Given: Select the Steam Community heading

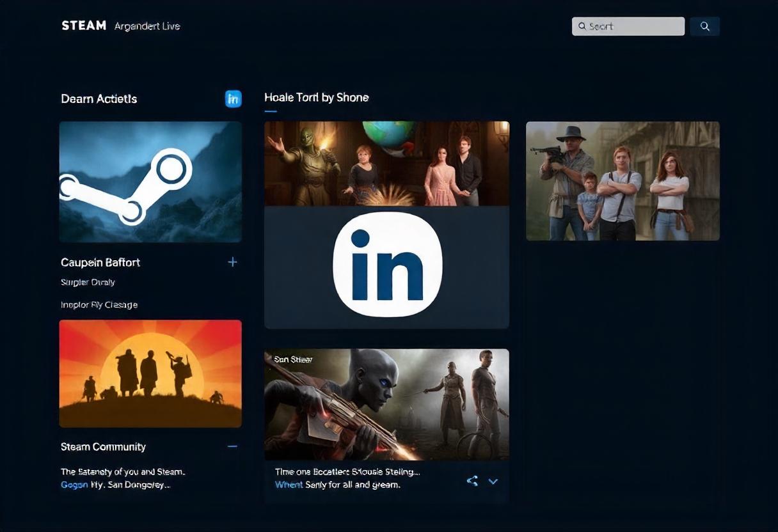Looking at the screenshot, I should coord(103,446).
